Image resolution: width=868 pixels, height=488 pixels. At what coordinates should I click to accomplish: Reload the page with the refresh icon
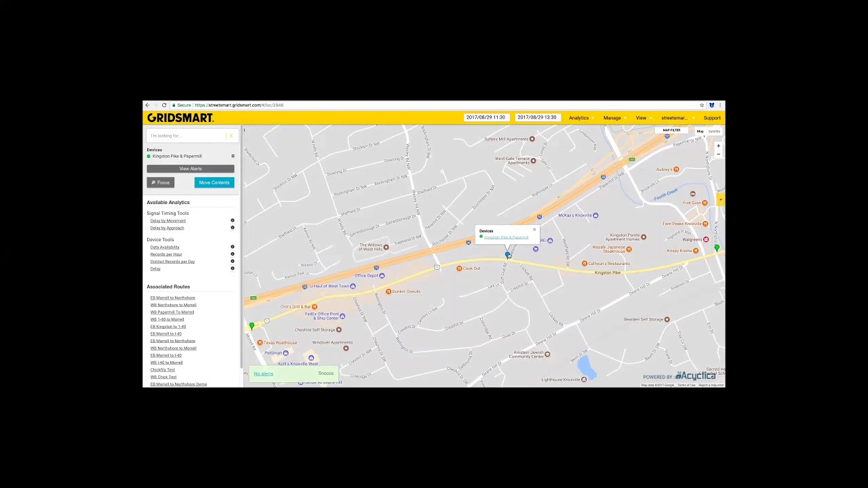click(163, 105)
